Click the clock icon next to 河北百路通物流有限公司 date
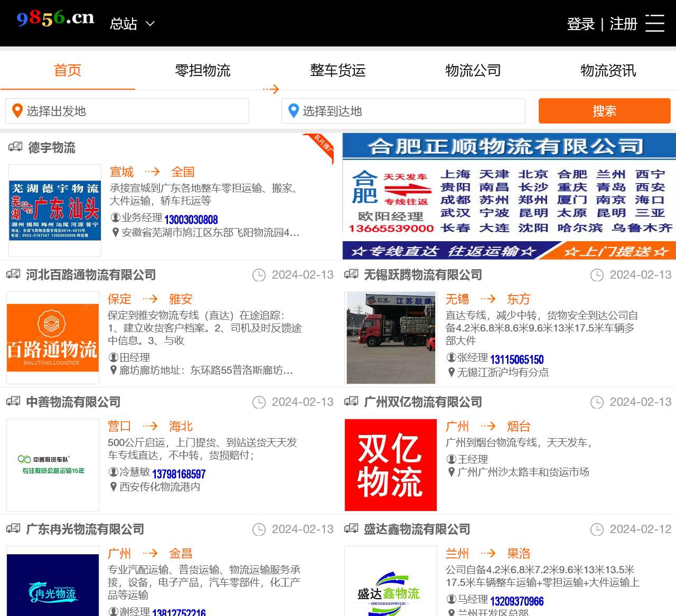Image resolution: width=676 pixels, height=616 pixels. 260,275
